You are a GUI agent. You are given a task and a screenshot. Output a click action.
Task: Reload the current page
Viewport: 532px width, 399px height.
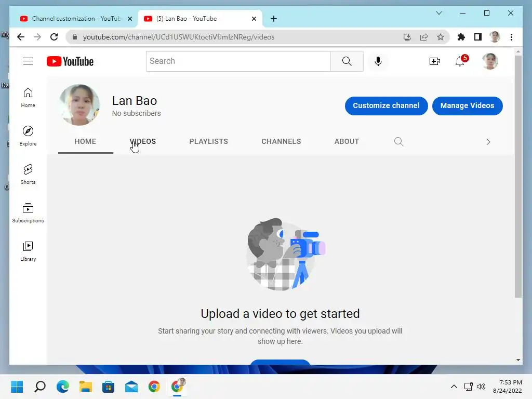[x=54, y=37]
